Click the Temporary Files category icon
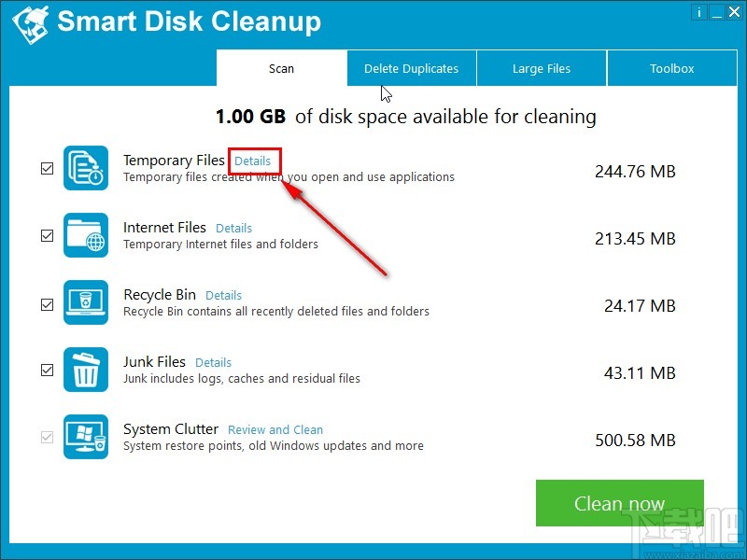This screenshot has width=747, height=560. (86, 168)
